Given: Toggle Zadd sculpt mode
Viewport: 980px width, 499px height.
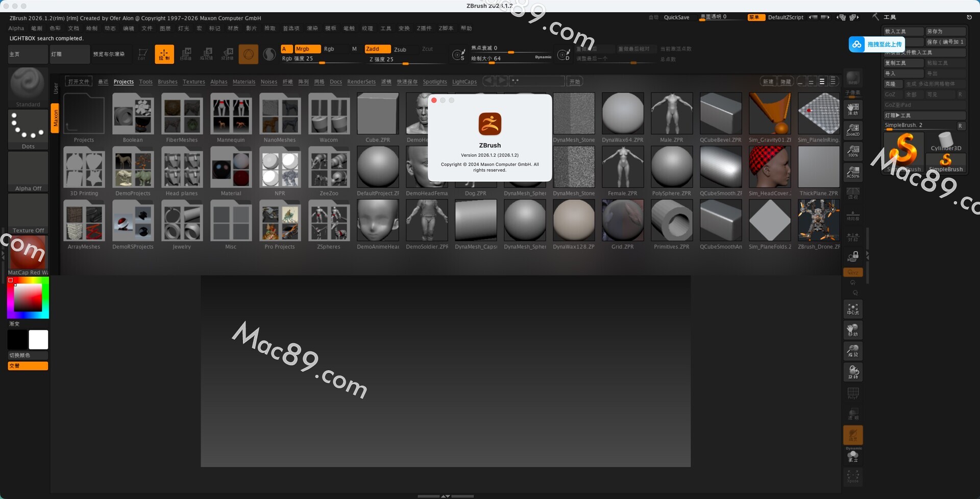Looking at the screenshot, I should [x=377, y=49].
